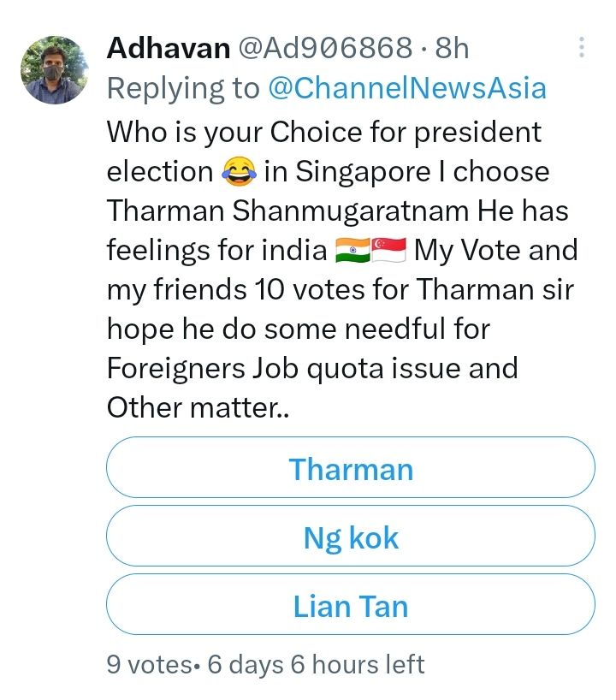This screenshot has width=616, height=700.
Task: Open the tweet via the 8h timestamp
Action: click(452, 48)
